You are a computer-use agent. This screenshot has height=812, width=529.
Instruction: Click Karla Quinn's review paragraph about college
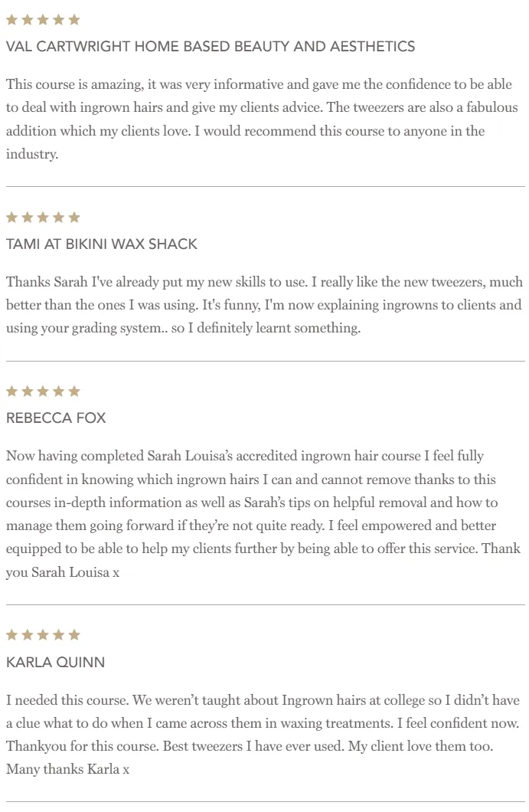click(263, 735)
